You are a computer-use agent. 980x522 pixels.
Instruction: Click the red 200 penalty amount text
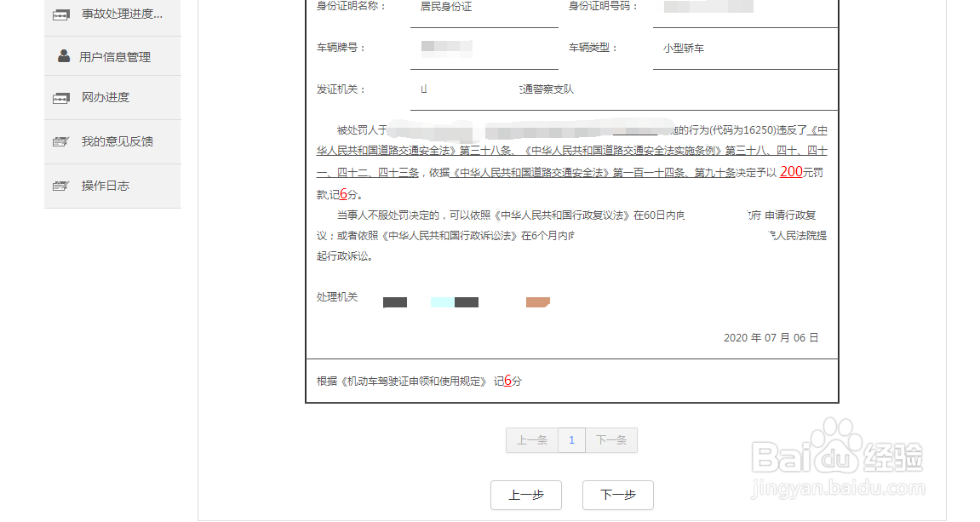(792, 172)
